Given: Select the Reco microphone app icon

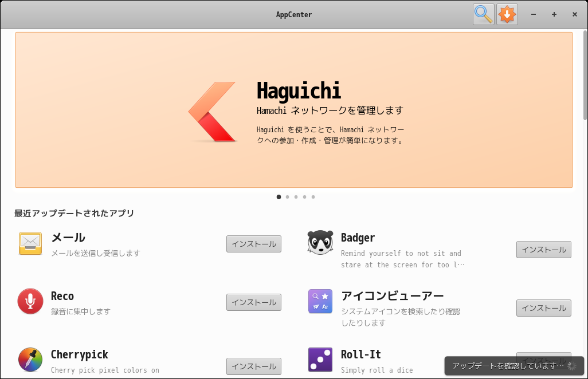Looking at the screenshot, I should tap(30, 302).
